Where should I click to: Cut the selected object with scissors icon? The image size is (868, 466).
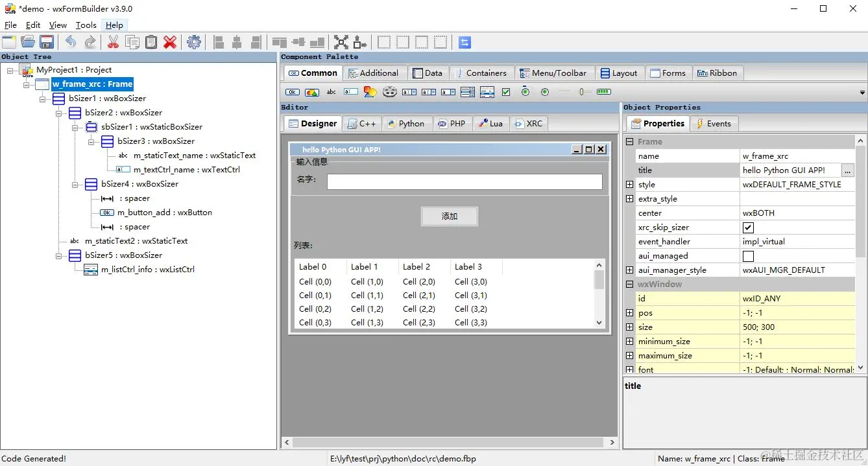[x=113, y=42]
